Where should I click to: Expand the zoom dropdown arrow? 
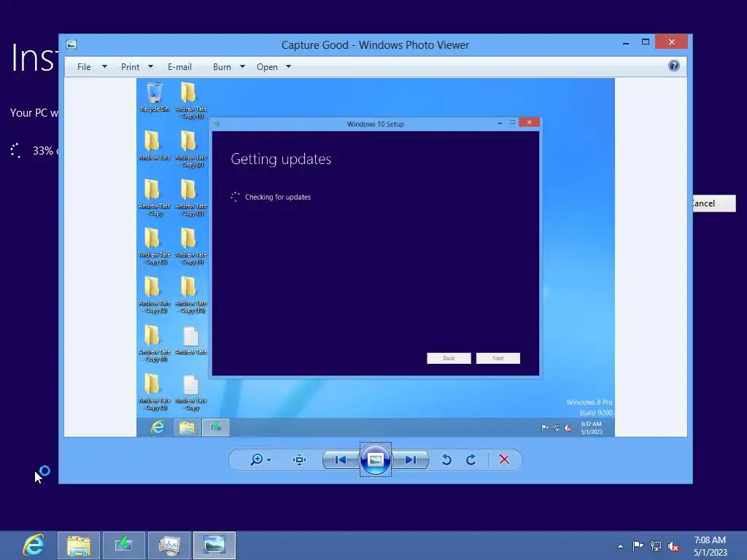(x=269, y=460)
